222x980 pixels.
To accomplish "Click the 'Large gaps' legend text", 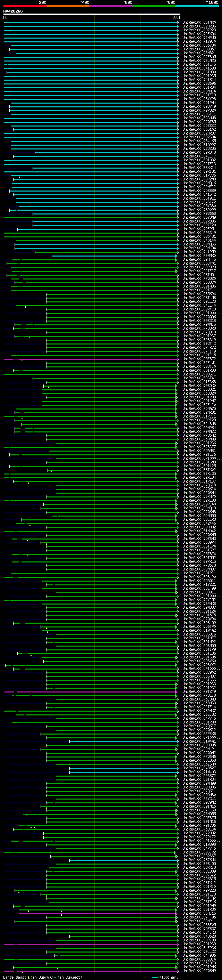I will point(15,977).
